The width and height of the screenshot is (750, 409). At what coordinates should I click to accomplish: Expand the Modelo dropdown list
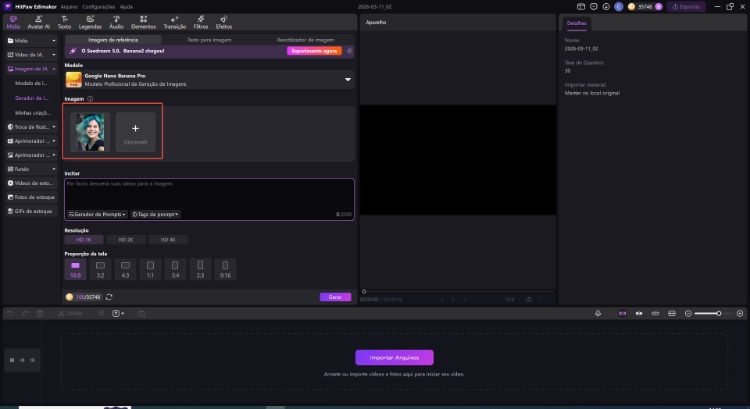(348, 78)
